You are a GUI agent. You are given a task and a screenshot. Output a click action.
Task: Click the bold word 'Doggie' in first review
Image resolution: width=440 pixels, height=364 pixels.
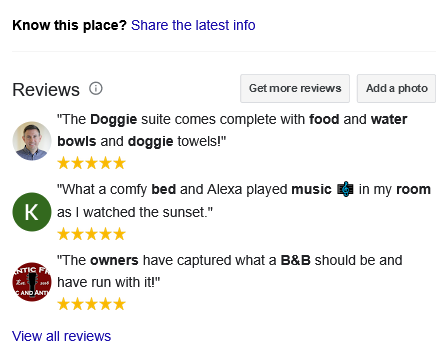[114, 120]
